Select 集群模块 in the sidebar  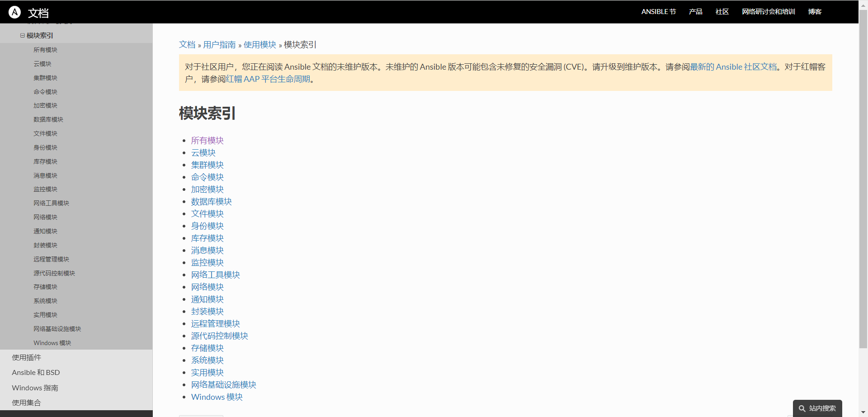click(x=45, y=78)
